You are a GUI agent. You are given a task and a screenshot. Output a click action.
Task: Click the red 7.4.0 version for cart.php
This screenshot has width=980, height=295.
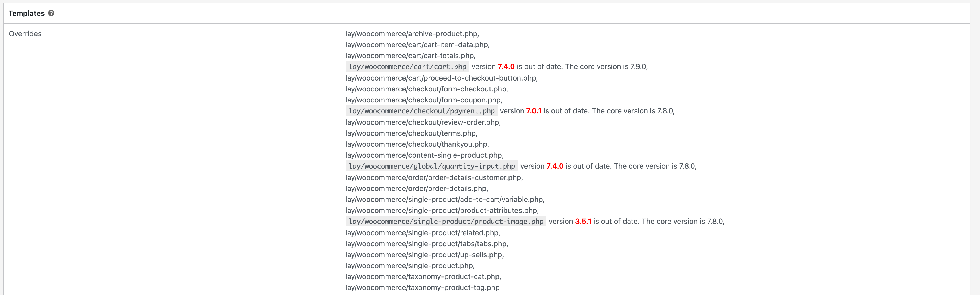[x=506, y=67]
